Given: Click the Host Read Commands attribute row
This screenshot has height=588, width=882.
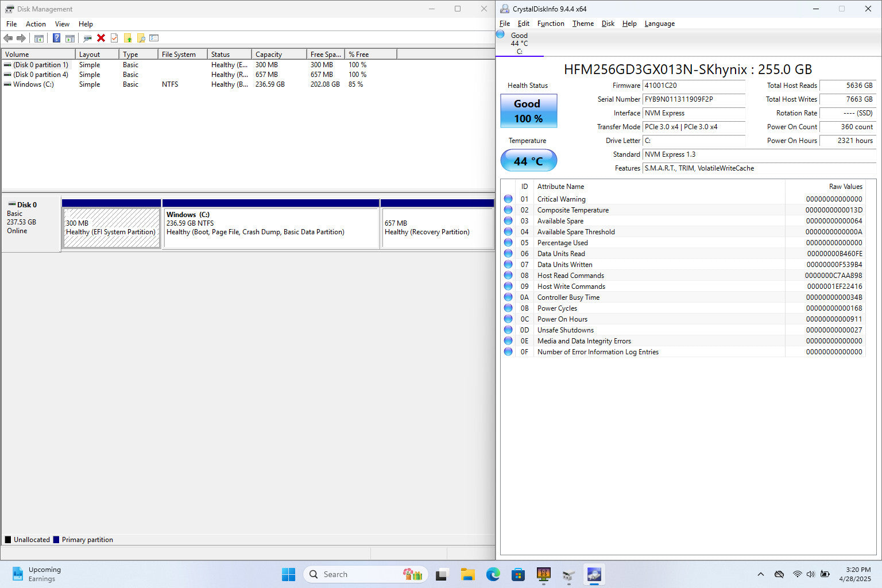Looking at the screenshot, I should (x=682, y=276).
